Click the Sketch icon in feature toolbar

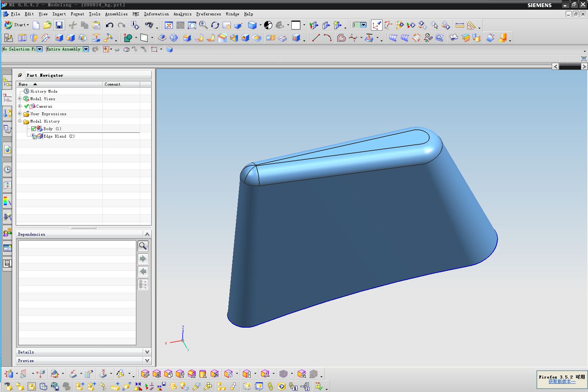9,38
